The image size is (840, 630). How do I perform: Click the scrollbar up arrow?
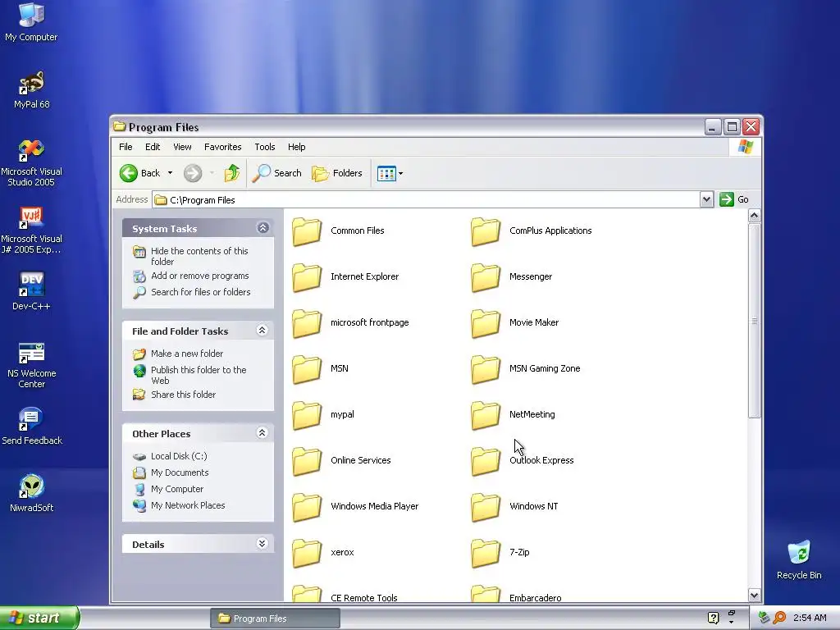[755, 216]
